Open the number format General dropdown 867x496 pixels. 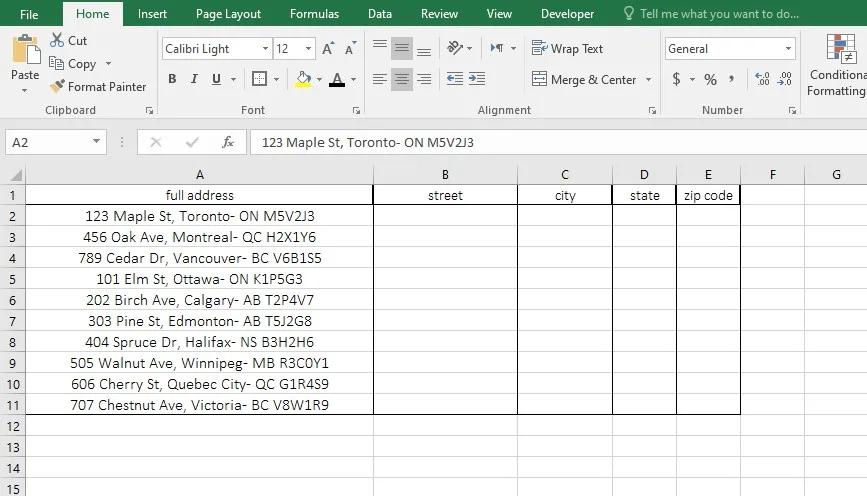pos(788,49)
